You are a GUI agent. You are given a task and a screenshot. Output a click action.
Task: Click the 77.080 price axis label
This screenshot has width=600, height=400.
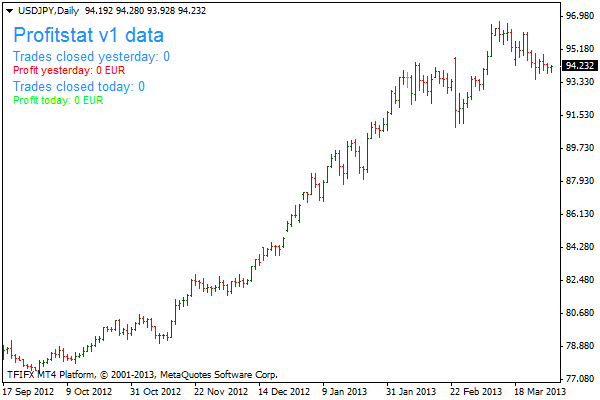click(x=580, y=379)
